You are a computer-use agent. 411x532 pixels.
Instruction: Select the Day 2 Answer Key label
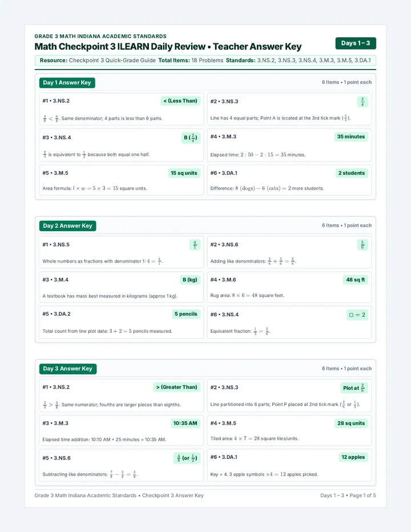(67, 226)
